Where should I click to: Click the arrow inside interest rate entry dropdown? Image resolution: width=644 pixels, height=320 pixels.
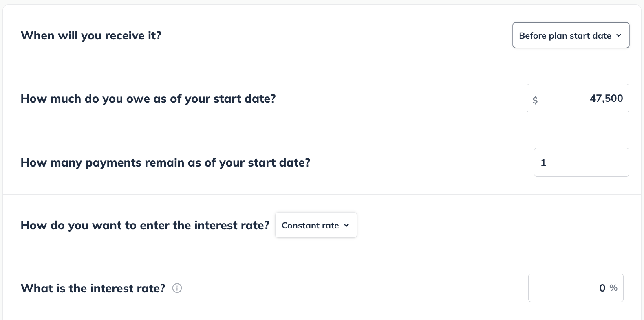point(347,225)
